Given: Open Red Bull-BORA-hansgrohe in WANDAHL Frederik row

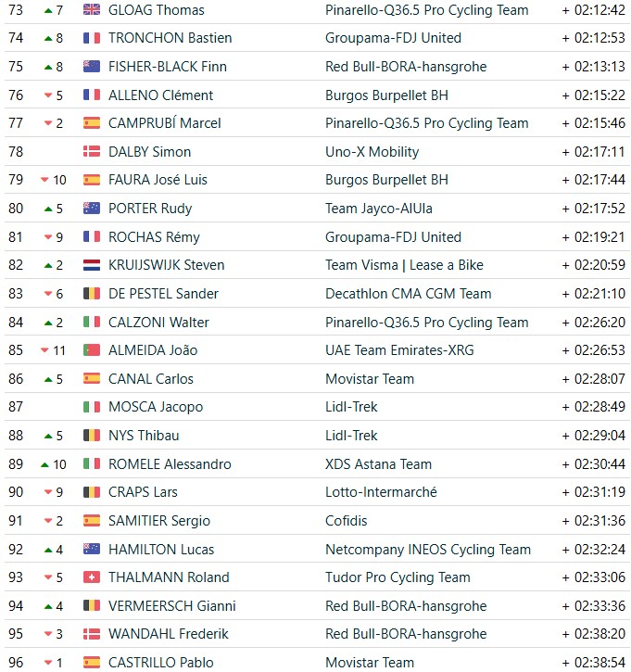Looking at the screenshot, I should [406, 634].
